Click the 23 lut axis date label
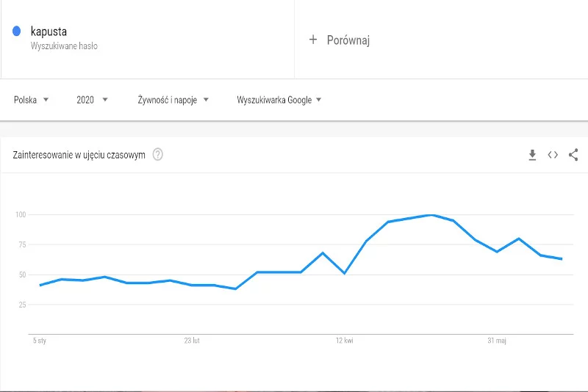Image resolution: width=588 pixels, height=392 pixels. coord(192,341)
